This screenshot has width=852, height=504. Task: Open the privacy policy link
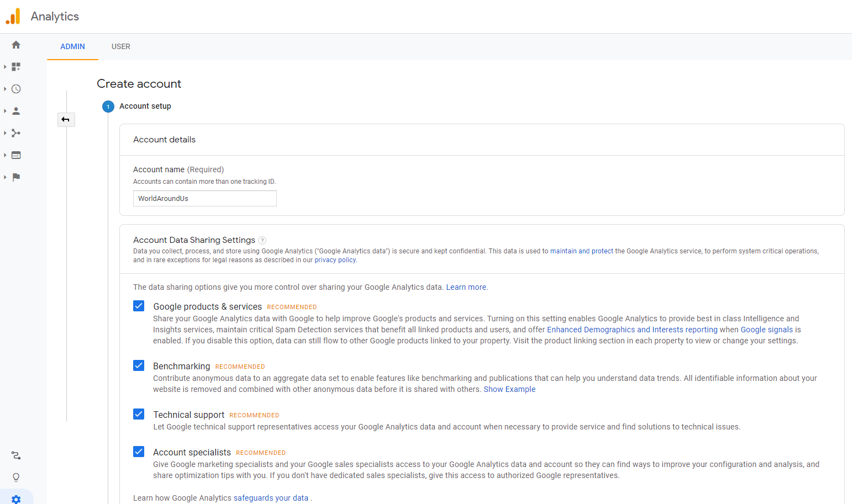pos(335,260)
